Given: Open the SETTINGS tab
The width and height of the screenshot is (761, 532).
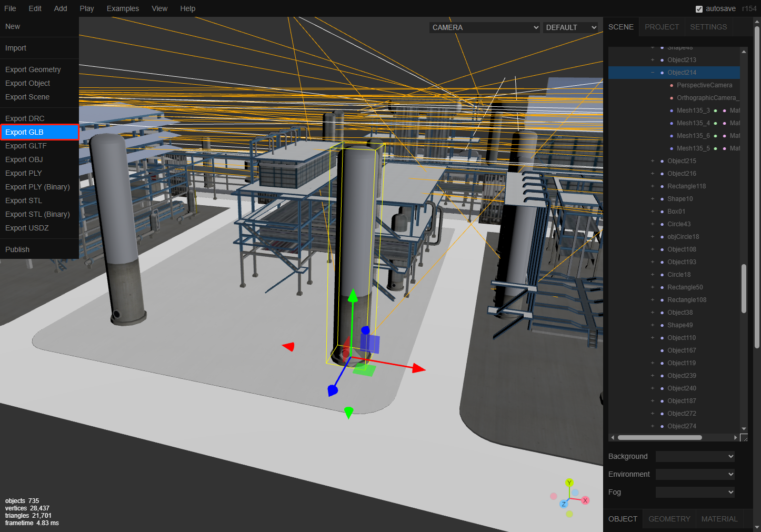Looking at the screenshot, I should pos(708,27).
